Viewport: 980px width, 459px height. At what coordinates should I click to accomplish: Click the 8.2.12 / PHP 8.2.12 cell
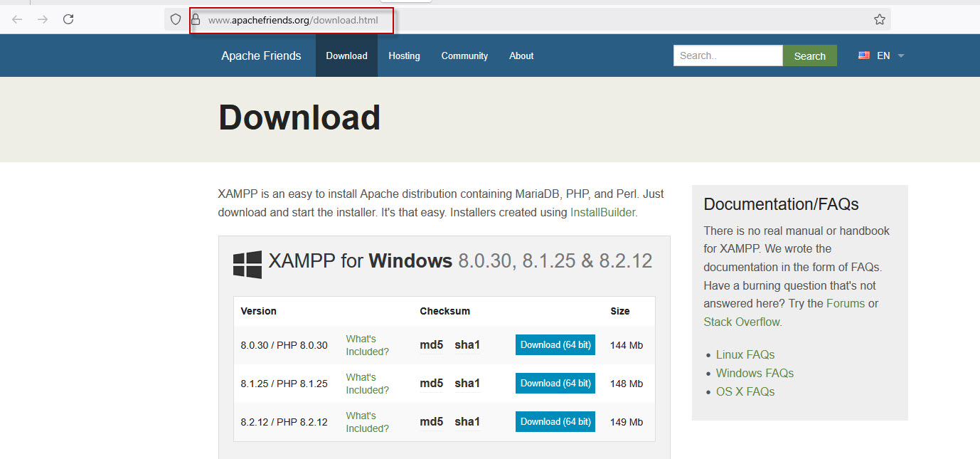[x=284, y=422]
